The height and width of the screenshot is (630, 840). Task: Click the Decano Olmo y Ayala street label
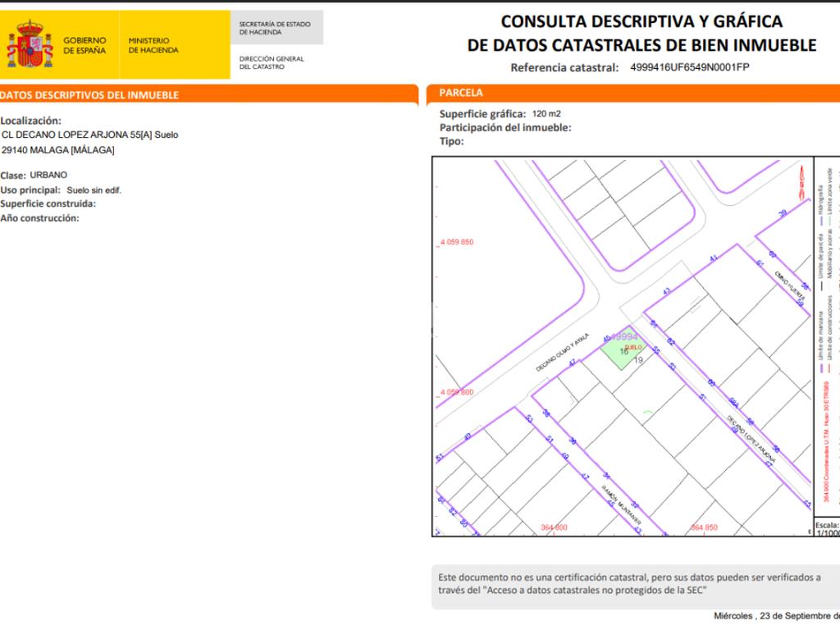point(562,353)
